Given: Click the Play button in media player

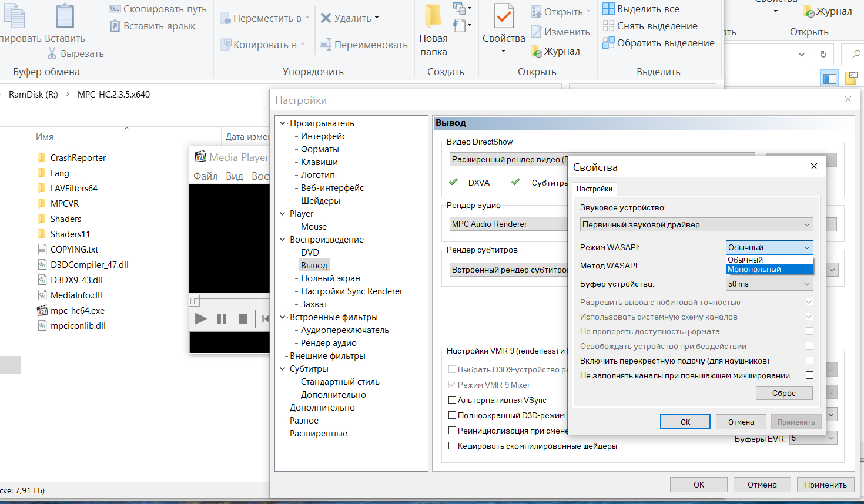Looking at the screenshot, I should coord(200,318).
